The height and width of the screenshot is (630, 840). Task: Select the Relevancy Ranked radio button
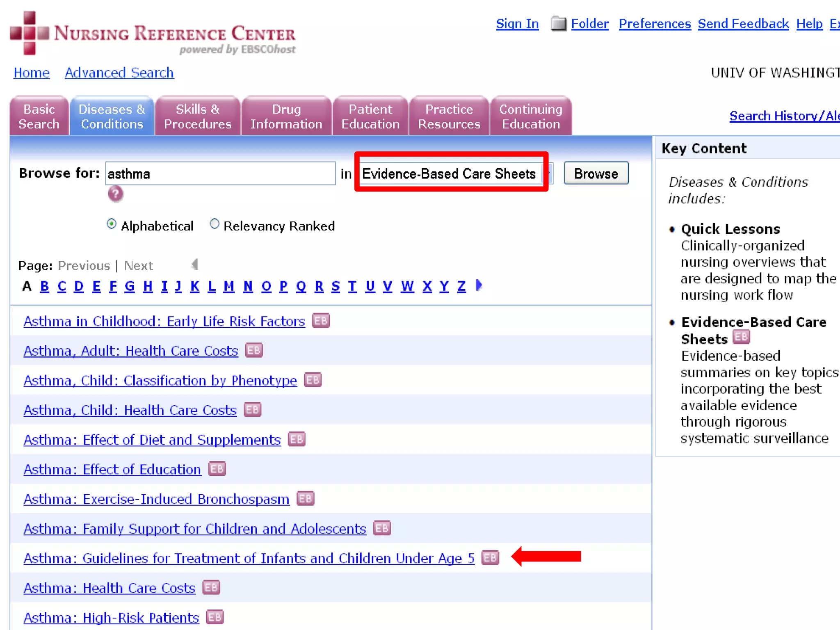pos(214,224)
